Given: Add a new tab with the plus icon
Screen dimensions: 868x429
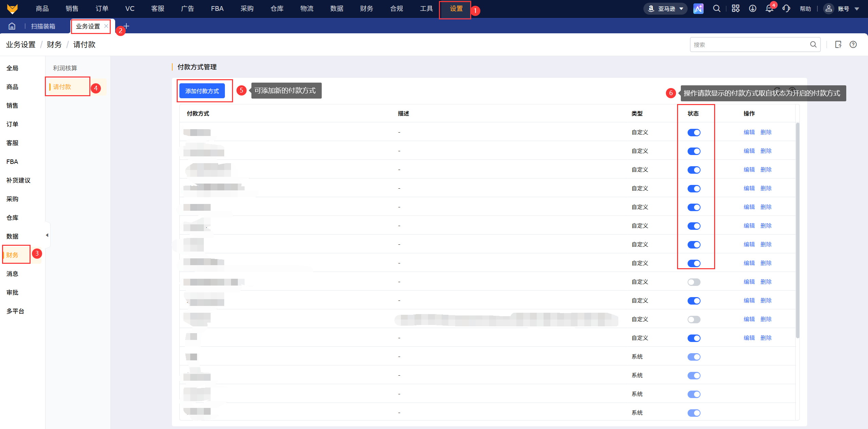Looking at the screenshot, I should click(126, 26).
